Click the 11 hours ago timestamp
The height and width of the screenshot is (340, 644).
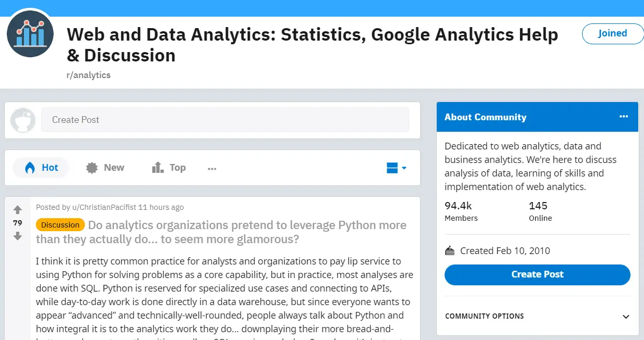tap(161, 207)
